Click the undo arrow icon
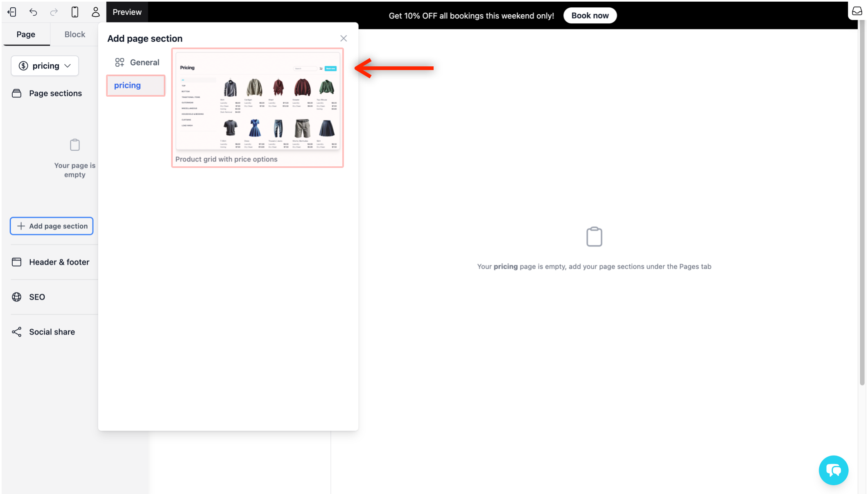 (x=33, y=12)
